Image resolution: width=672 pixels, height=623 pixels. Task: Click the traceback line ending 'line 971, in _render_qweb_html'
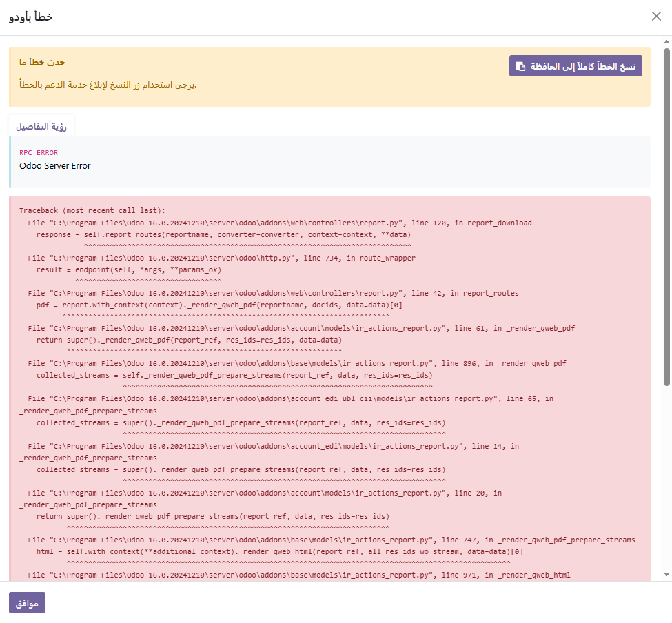(299, 575)
